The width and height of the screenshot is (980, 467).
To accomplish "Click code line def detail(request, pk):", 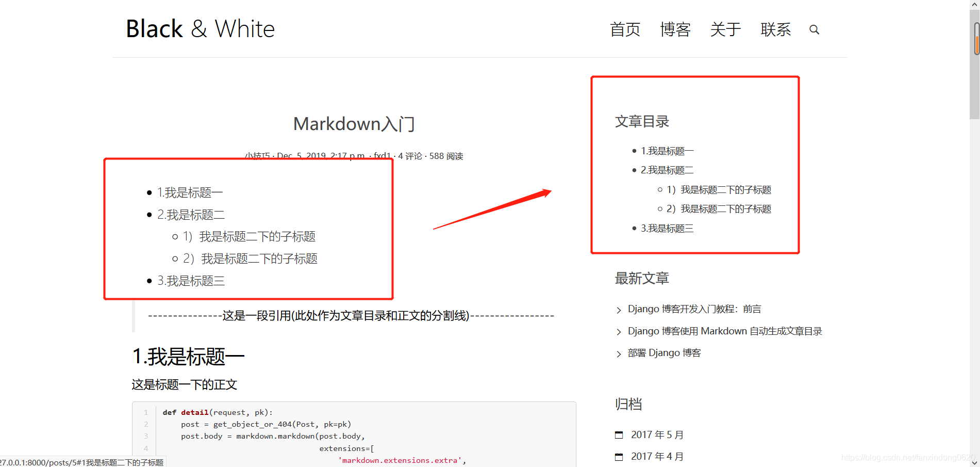I will pyautogui.click(x=218, y=412).
